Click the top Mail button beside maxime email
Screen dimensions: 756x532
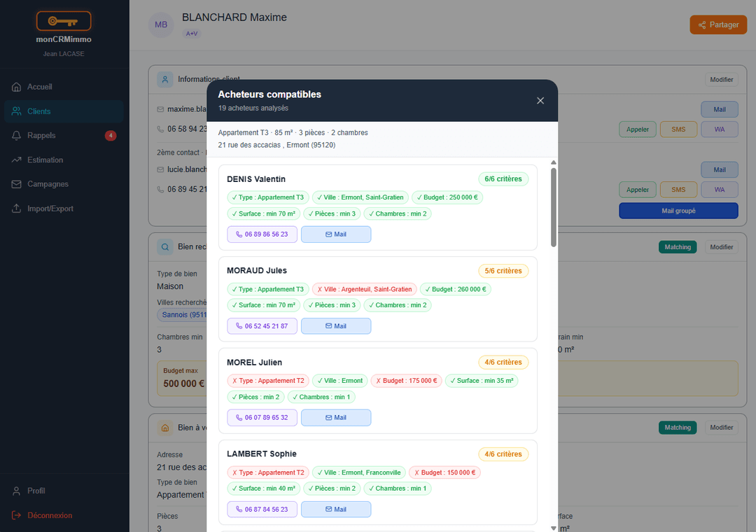point(720,109)
